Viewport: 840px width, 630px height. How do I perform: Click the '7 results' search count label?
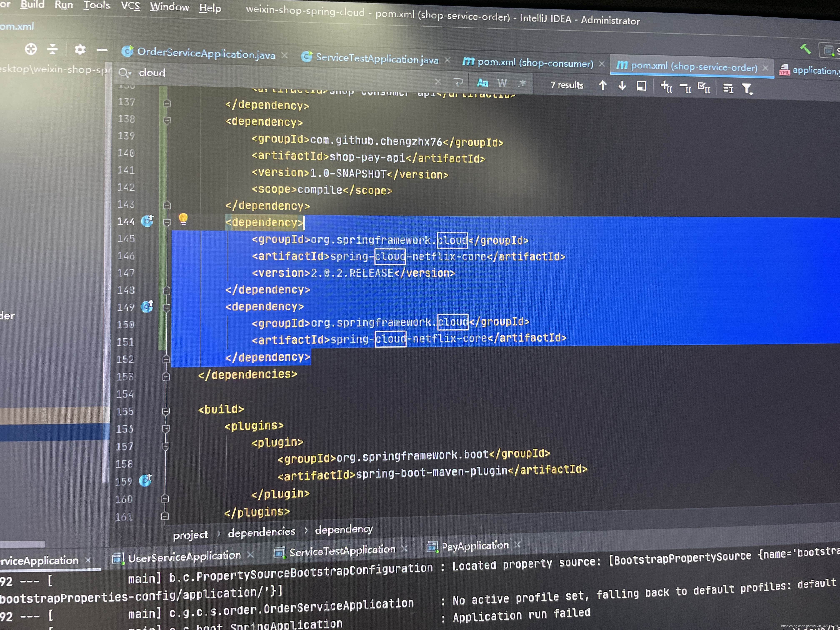567,85
